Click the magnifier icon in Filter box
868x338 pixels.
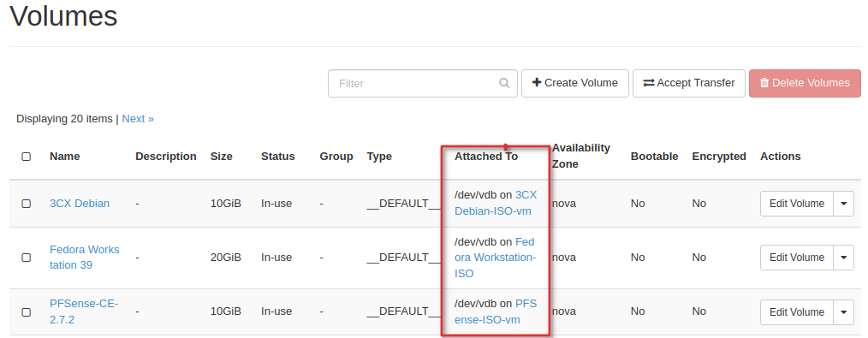[x=503, y=83]
